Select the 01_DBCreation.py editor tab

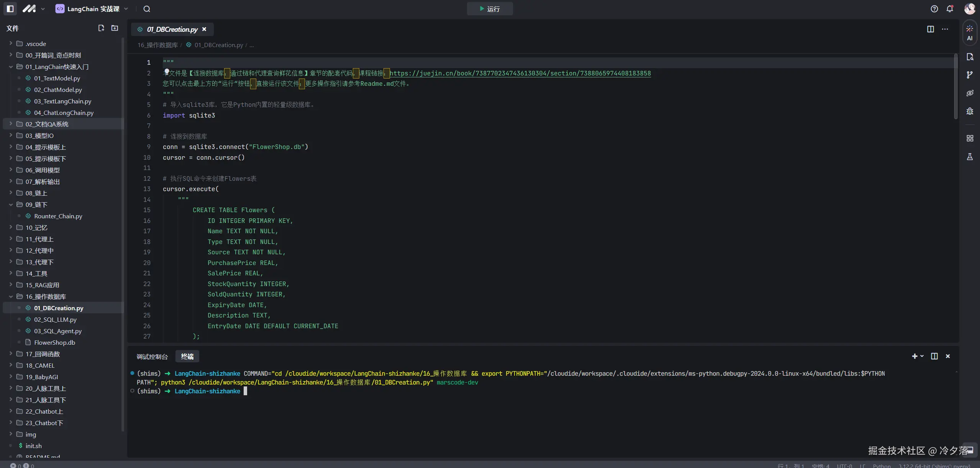pyautogui.click(x=172, y=29)
